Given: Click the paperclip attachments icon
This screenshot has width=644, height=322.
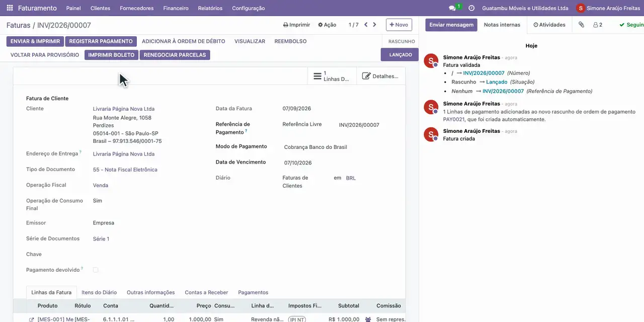Looking at the screenshot, I should [581, 25].
